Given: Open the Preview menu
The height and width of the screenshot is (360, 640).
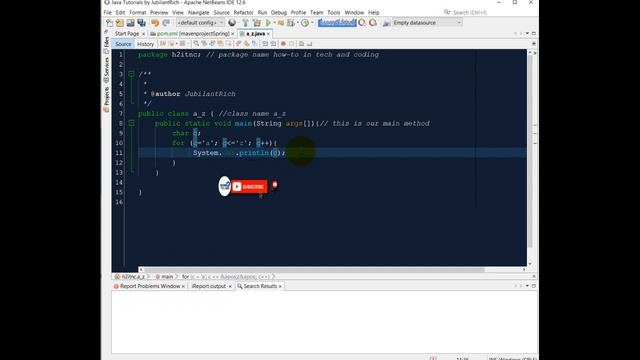Looking at the screenshot, I should (x=159, y=13).
